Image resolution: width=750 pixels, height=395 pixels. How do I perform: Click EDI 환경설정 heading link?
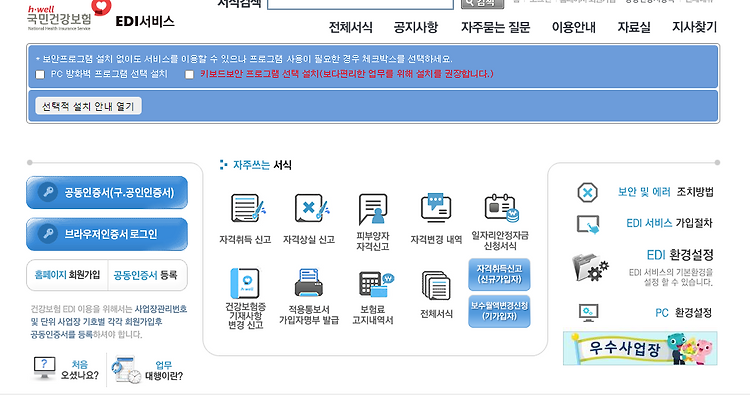click(680, 255)
